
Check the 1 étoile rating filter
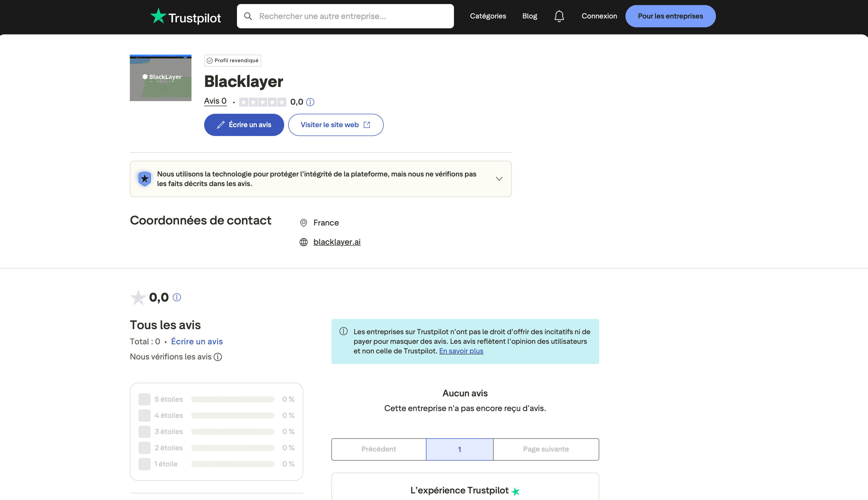[x=144, y=464]
